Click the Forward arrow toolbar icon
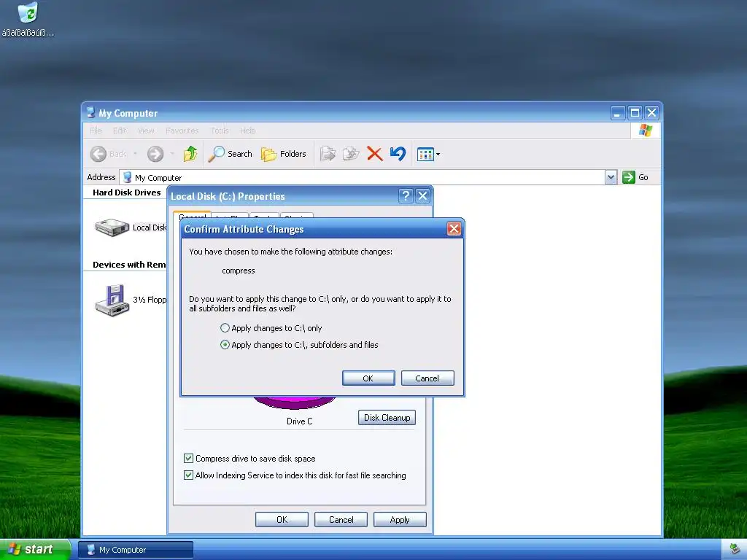 pos(155,154)
